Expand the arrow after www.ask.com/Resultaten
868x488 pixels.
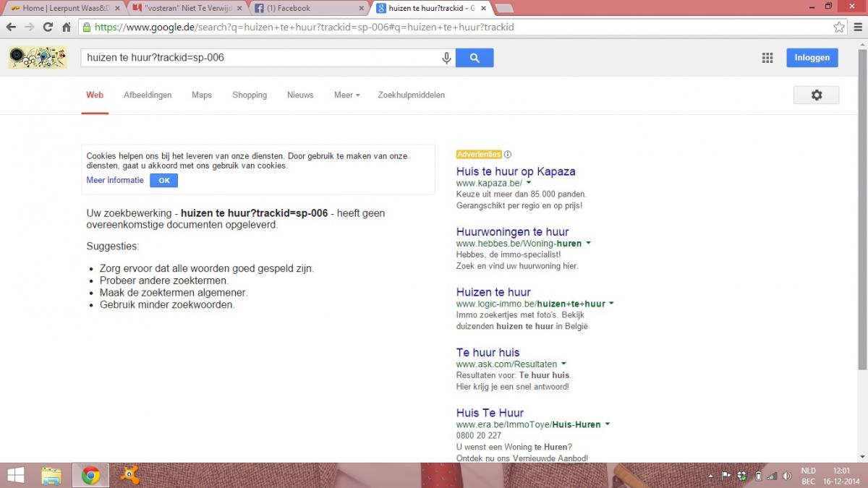click(x=563, y=364)
